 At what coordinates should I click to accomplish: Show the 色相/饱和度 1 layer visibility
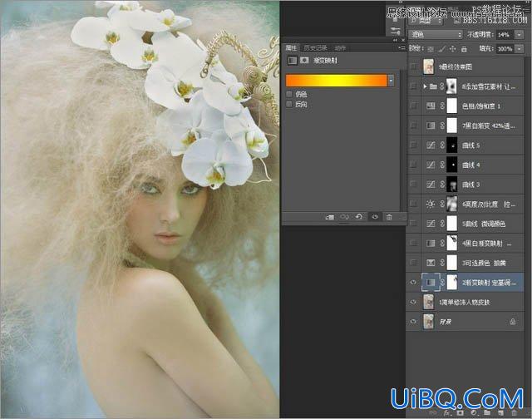pyautogui.click(x=413, y=106)
